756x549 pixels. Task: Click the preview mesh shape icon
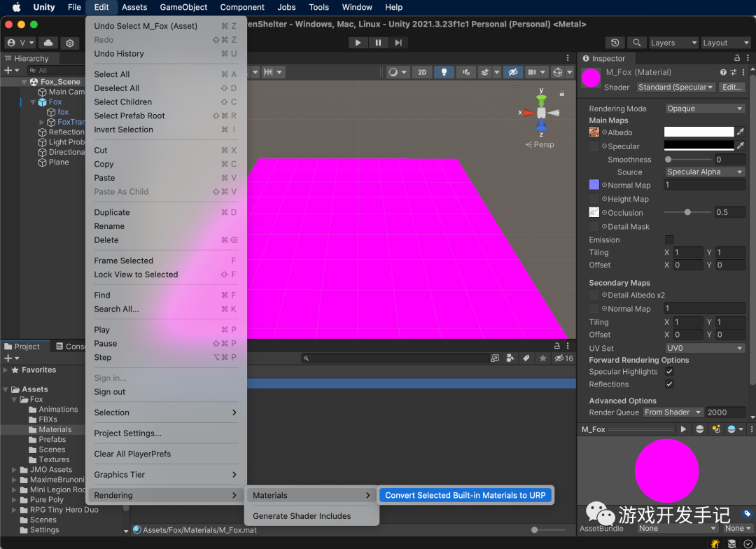coord(699,429)
